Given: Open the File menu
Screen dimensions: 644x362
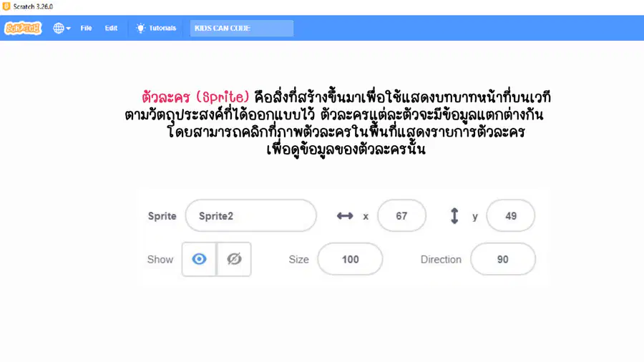Looking at the screenshot, I should [86, 28].
